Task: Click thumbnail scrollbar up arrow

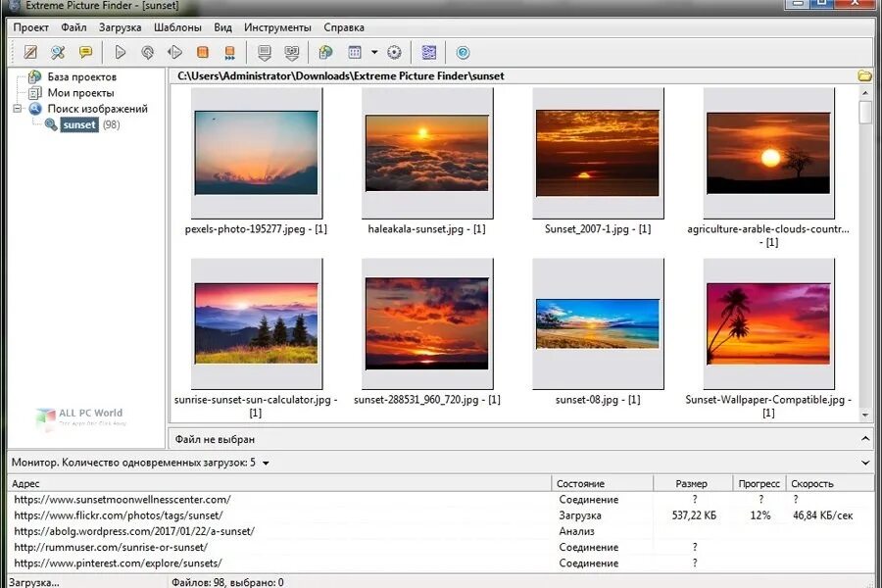Action: (x=865, y=92)
